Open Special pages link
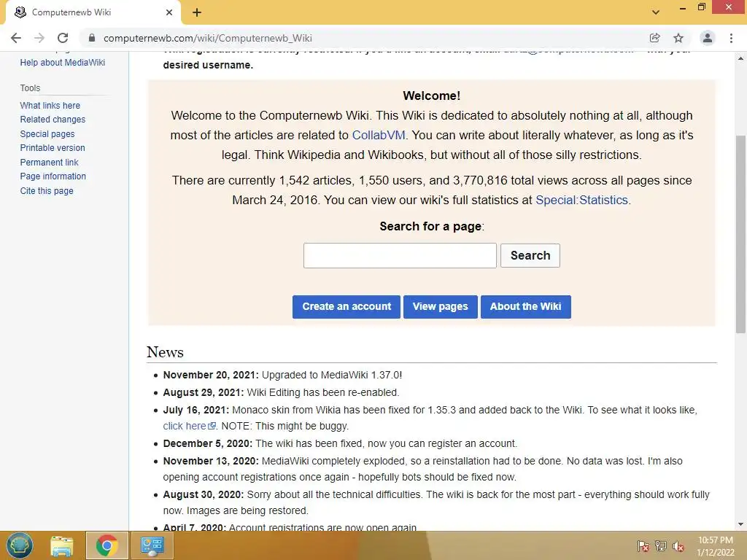This screenshot has width=747, height=560. [47, 134]
